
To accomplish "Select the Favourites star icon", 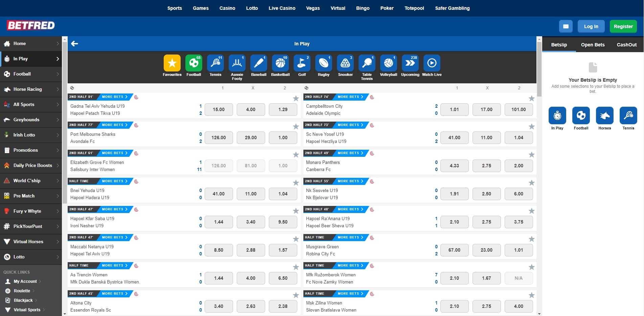I will coord(172,63).
